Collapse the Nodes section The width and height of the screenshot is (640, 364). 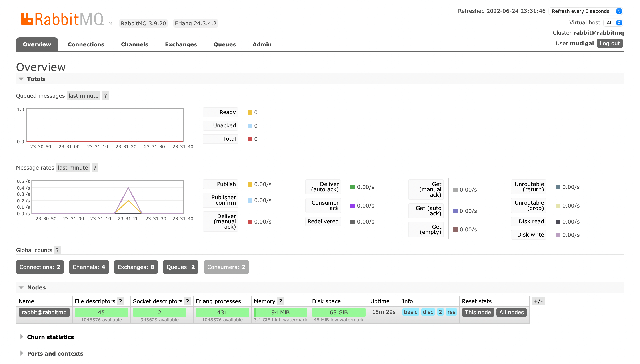pyautogui.click(x=36, y=287)
